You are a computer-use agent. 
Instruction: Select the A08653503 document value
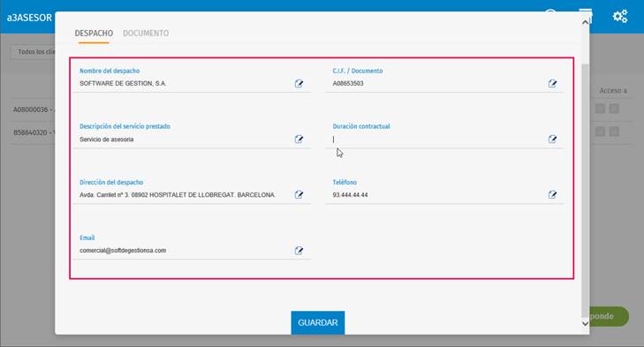(x=348, y=83)
